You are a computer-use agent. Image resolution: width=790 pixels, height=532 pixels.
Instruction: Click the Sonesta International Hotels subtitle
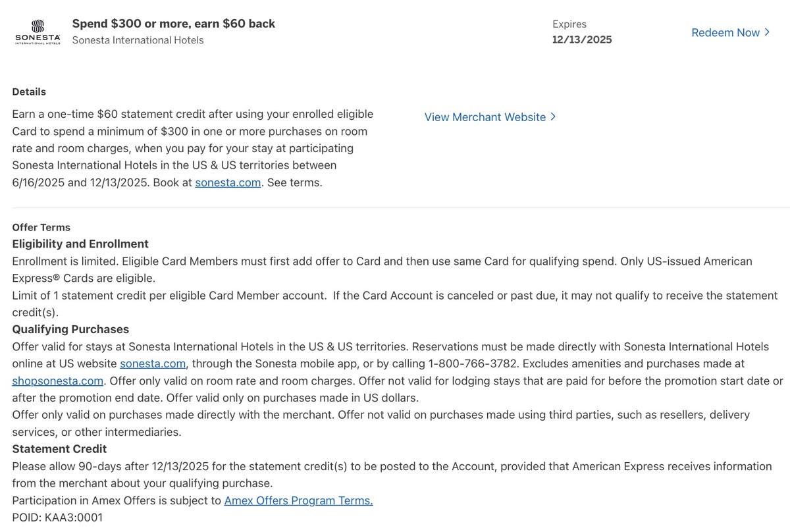click(138, 40)
